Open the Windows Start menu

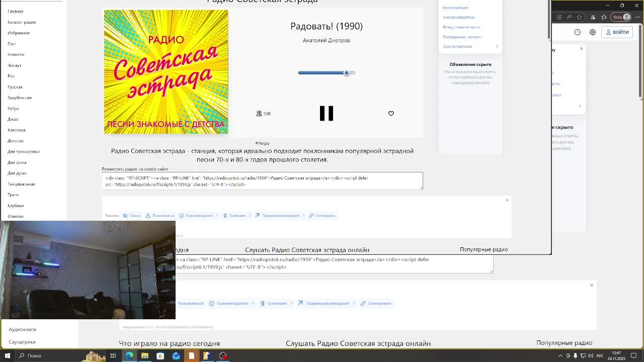[x=8, y=356]
